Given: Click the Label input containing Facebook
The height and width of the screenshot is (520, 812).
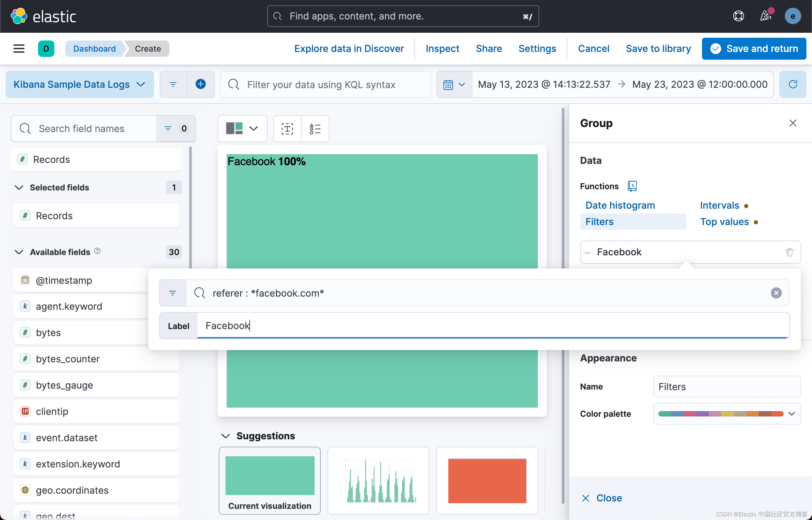Looking at the screenshot, I should click(x=493, y=326).
